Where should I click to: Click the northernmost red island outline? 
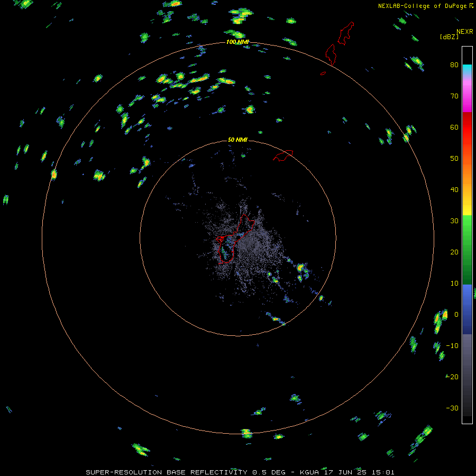click(x=346, y=33)
